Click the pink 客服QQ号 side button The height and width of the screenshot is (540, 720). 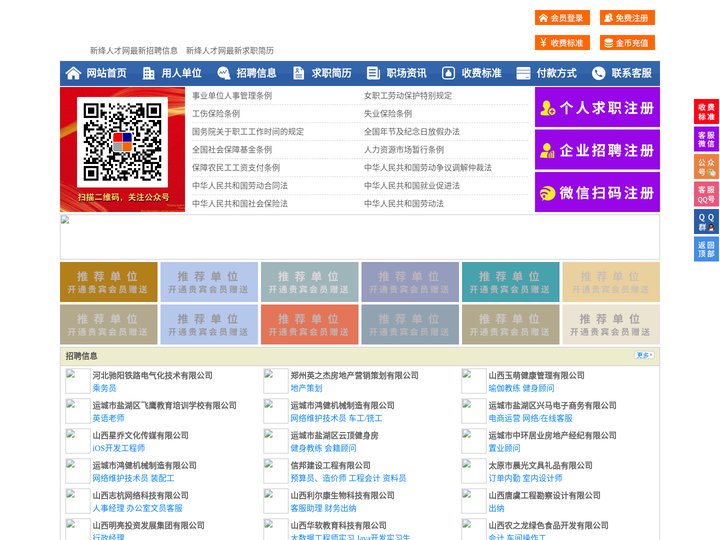tap(706, 194)
